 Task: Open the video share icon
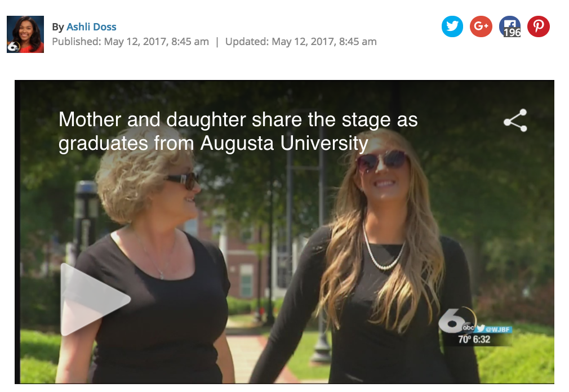click(515, 121)
